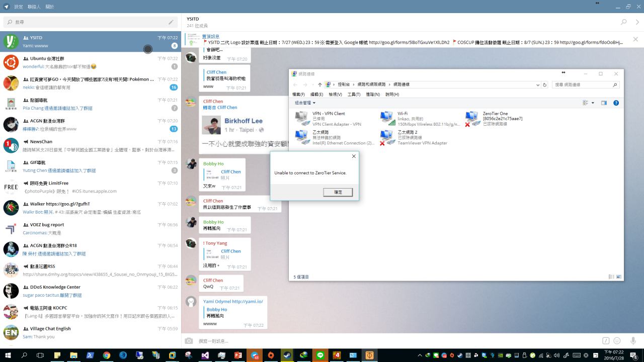Screen dimensions: 644x362
Task: Open the Ubuntu 台灣社群 chat
Action: [x=91, y=62]
